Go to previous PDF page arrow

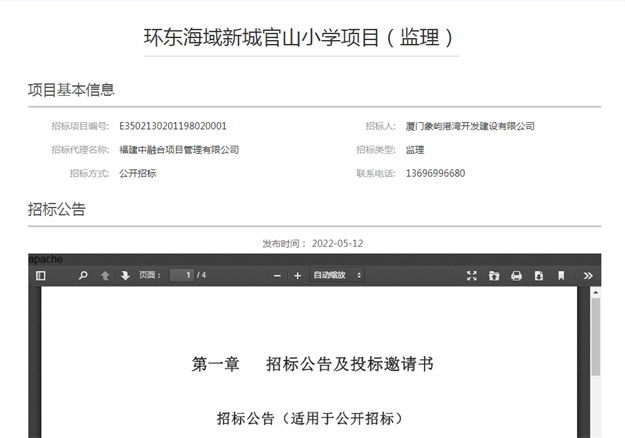[105, 275]
